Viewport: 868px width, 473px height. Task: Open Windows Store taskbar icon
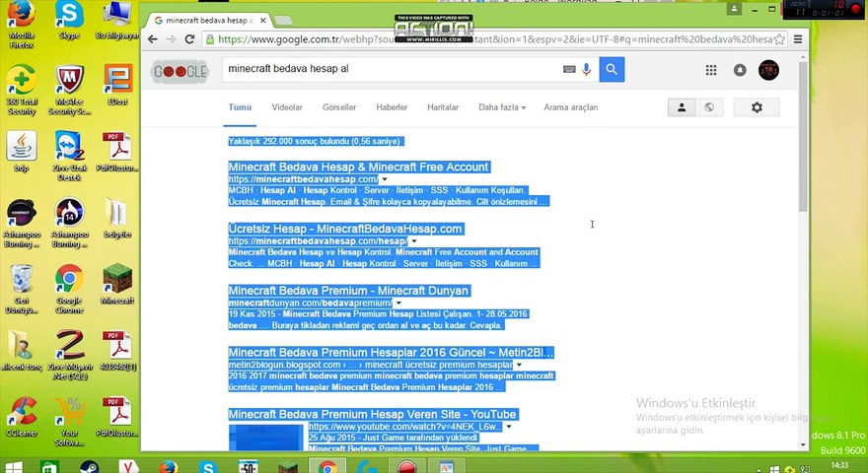point(50,467)
